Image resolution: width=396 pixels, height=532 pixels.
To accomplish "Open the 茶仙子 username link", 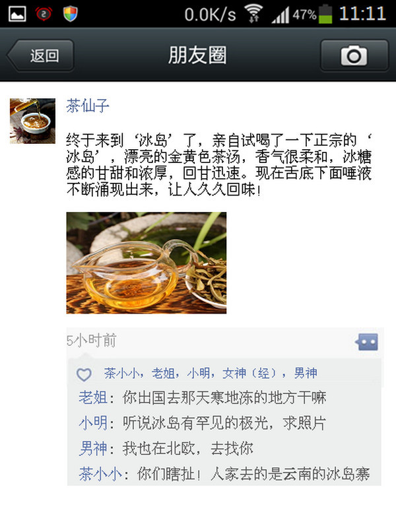I will (88, 106).
